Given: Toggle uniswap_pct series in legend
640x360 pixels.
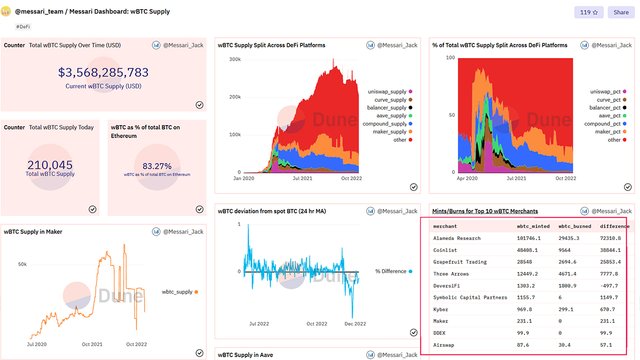Looking at the screenshot, I should point(608,91).
